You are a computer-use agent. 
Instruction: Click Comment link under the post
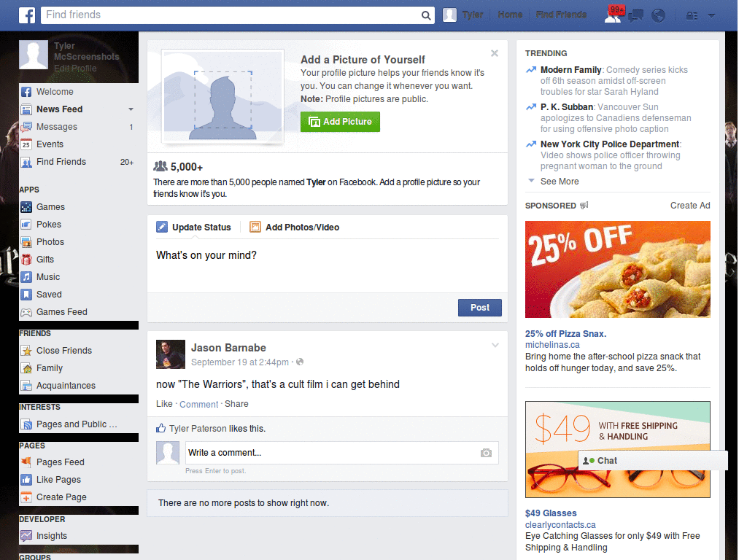pyautogui.click(x=198, y=404)
